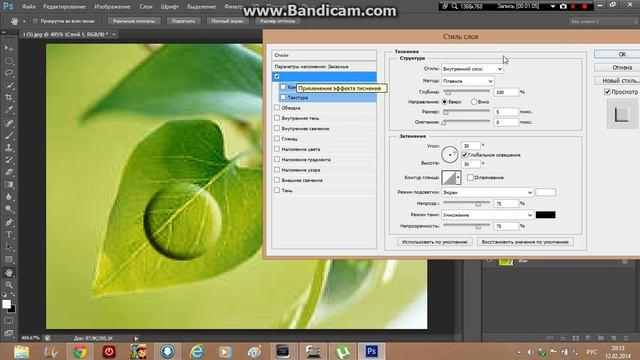The width and height of the screenshot is (640, 360).
Task: Select the Rectangle shape tool
Action: [9, 259]
